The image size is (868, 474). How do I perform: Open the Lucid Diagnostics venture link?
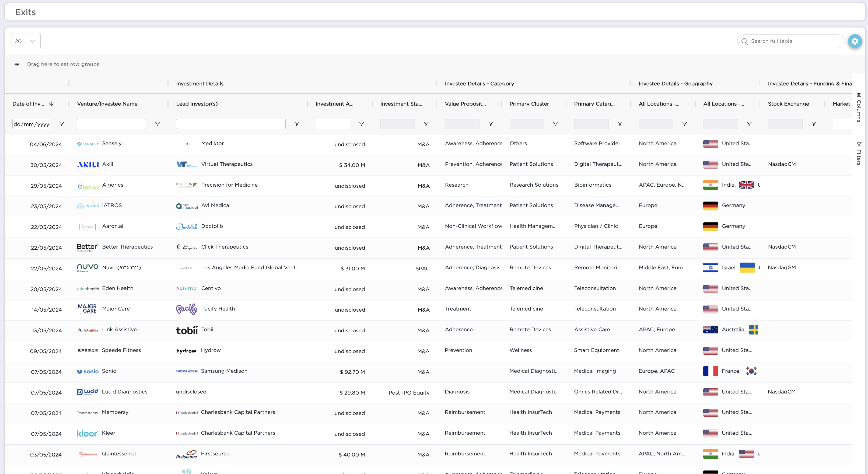coord(124,392)
